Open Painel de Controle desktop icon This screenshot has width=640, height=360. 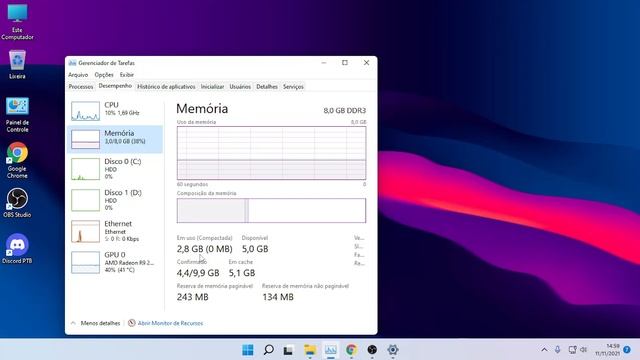(17, 115)
